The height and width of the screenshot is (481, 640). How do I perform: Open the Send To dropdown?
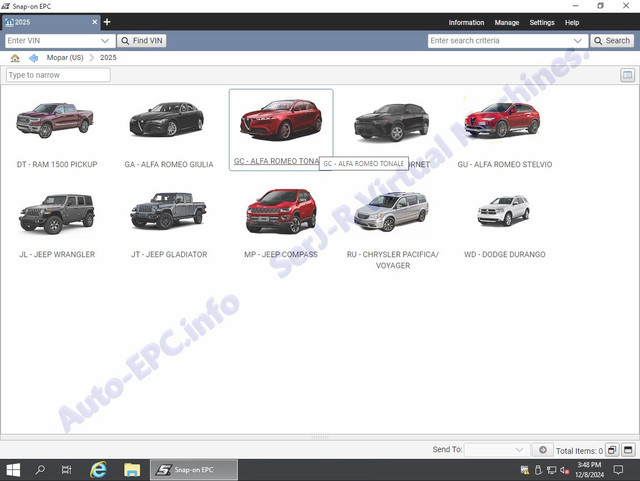click(x=496, y=450)
